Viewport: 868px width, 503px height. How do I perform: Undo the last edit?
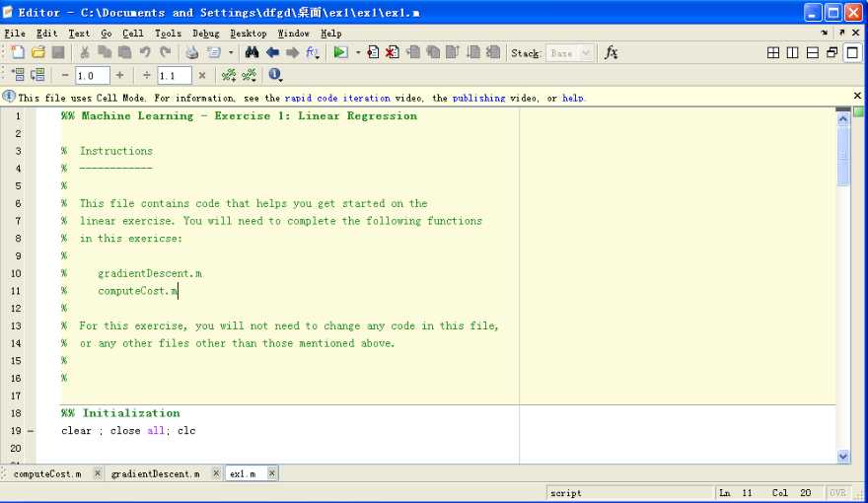tap(145, 52)
